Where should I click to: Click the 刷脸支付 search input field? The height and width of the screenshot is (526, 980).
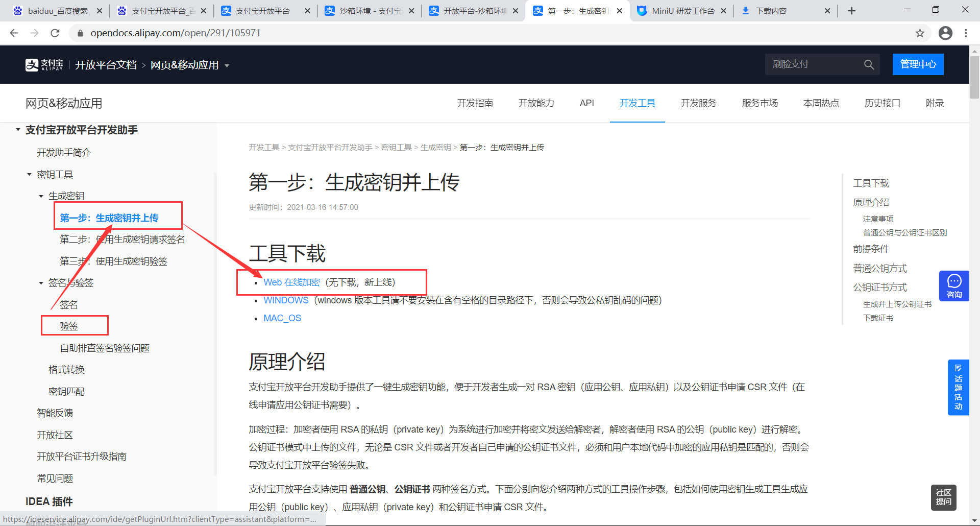click(x=813, y=64)
